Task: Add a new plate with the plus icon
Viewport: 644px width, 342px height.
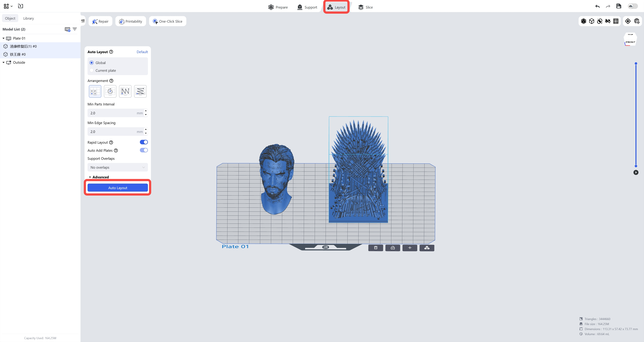Action: tap(410, 248)
